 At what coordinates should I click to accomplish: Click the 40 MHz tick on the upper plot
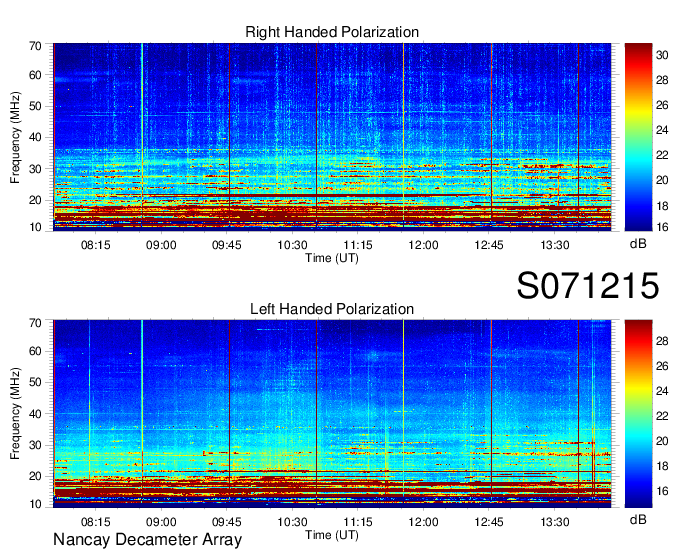[x=35, y=138]
